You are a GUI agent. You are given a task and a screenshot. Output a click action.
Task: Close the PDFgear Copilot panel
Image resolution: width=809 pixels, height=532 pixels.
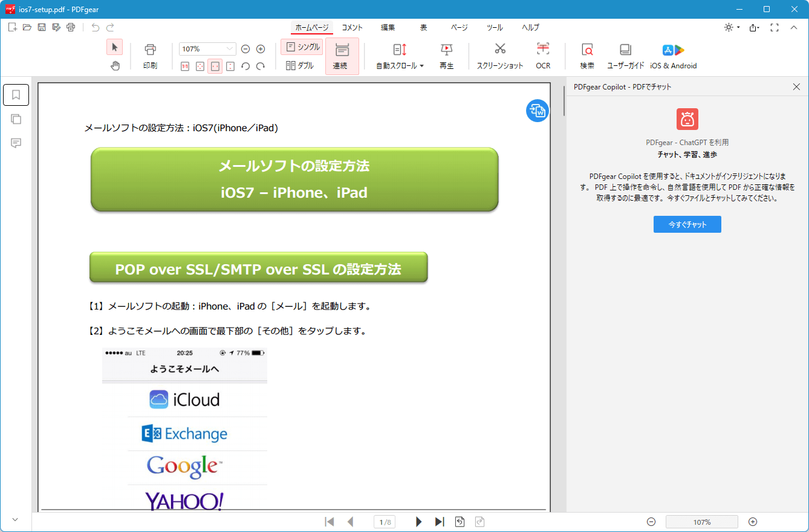point(796,87)
